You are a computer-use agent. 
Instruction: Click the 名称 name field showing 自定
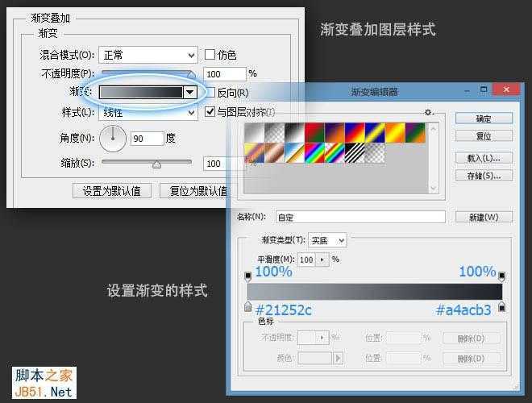pos(360,217)
